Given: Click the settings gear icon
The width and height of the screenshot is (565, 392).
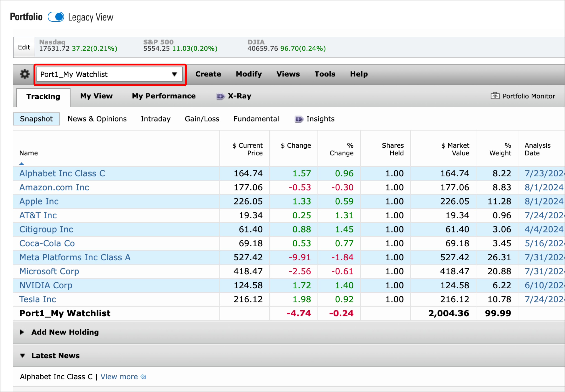Looking at the screenshot, I should click(25, 74).
